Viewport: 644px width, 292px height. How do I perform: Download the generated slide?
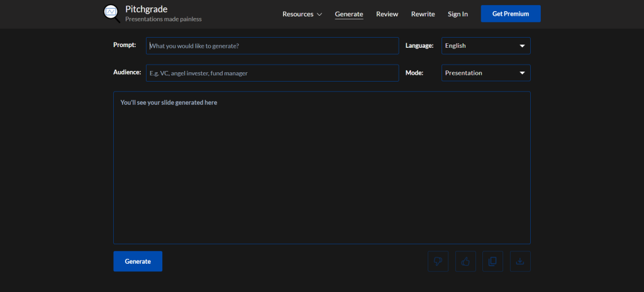[520, 261]
